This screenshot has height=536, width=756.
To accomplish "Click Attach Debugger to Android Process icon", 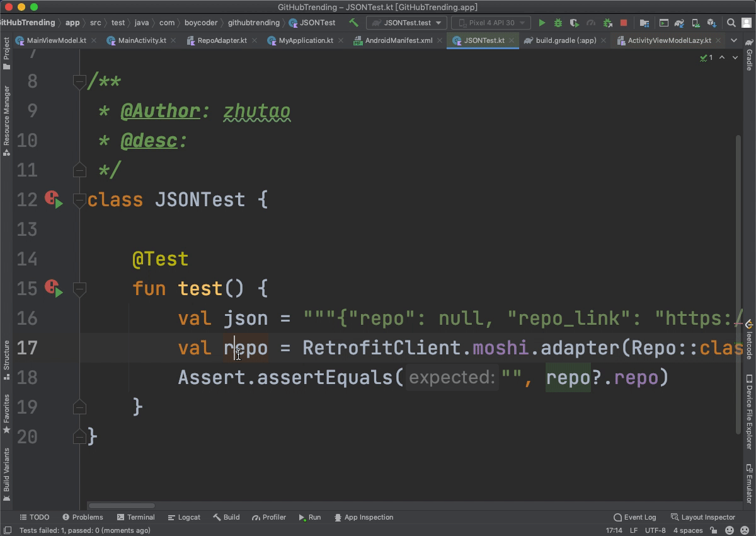I will 607,23.
